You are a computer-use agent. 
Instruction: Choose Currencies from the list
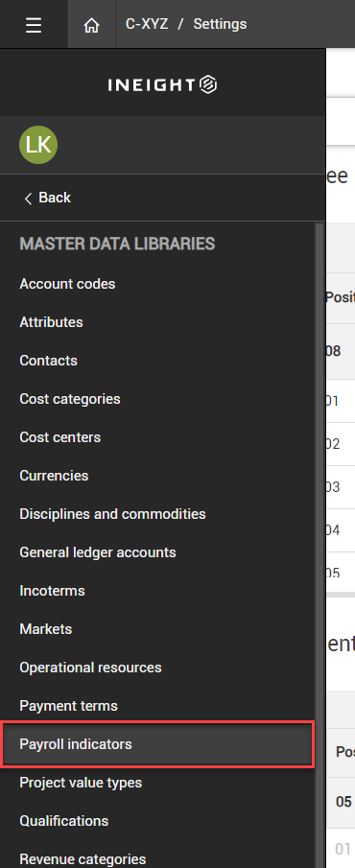pos(54,476)
